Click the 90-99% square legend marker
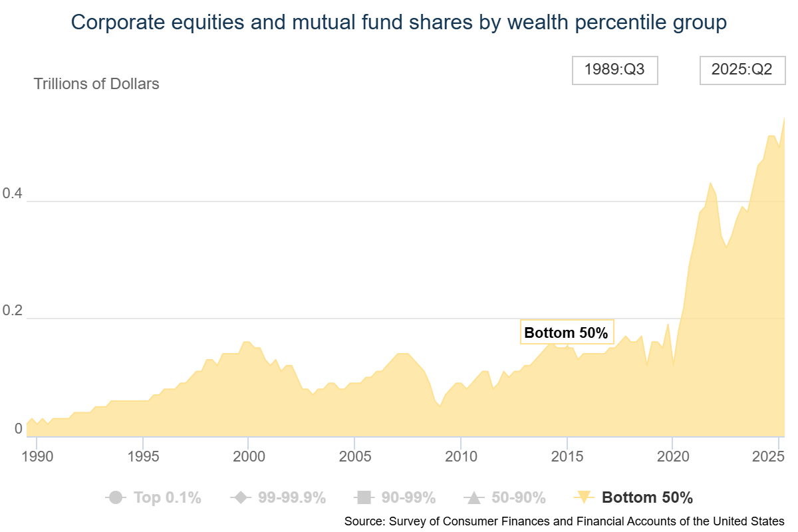 pyautogui.click(x=363, y=497)
